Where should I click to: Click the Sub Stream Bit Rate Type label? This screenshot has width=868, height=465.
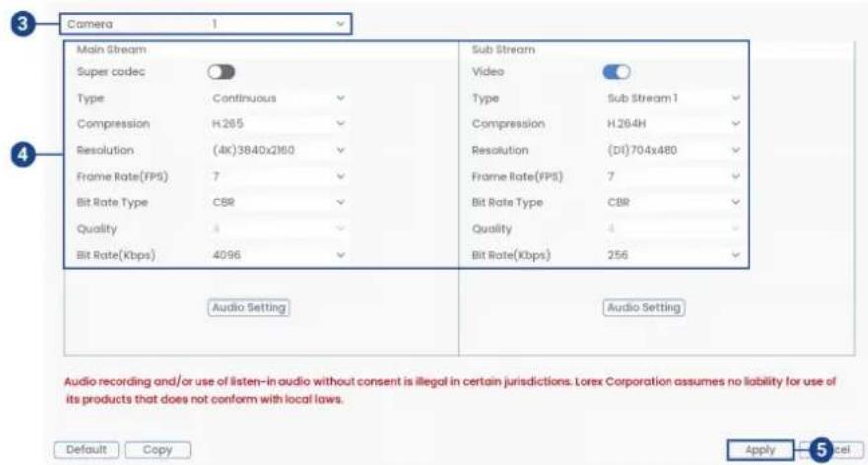pos(507,202)
